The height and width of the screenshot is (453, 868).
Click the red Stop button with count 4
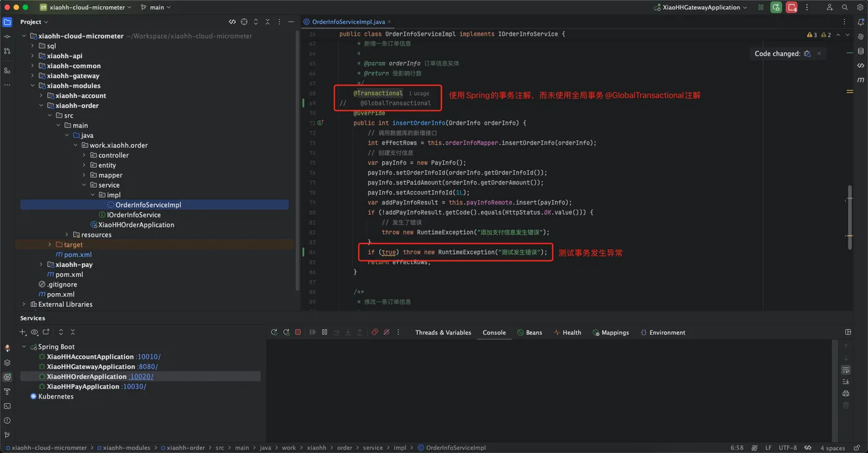(792, 7)
